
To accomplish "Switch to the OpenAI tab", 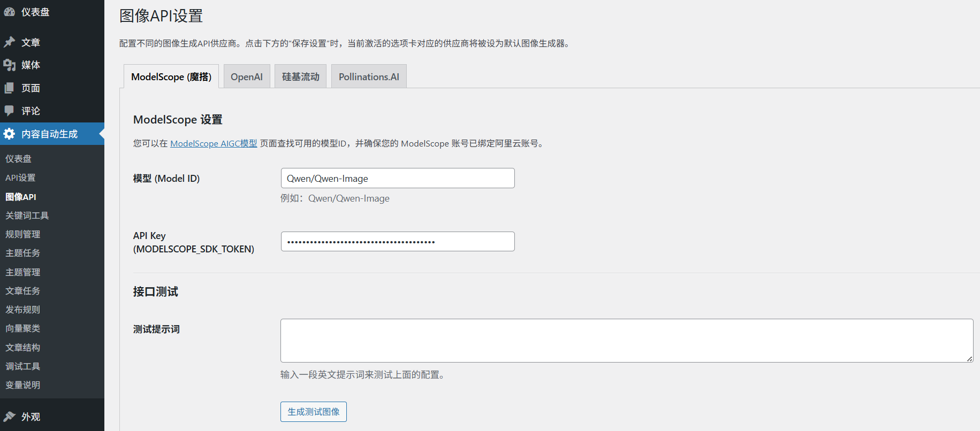I will click(x=247, y=76).
